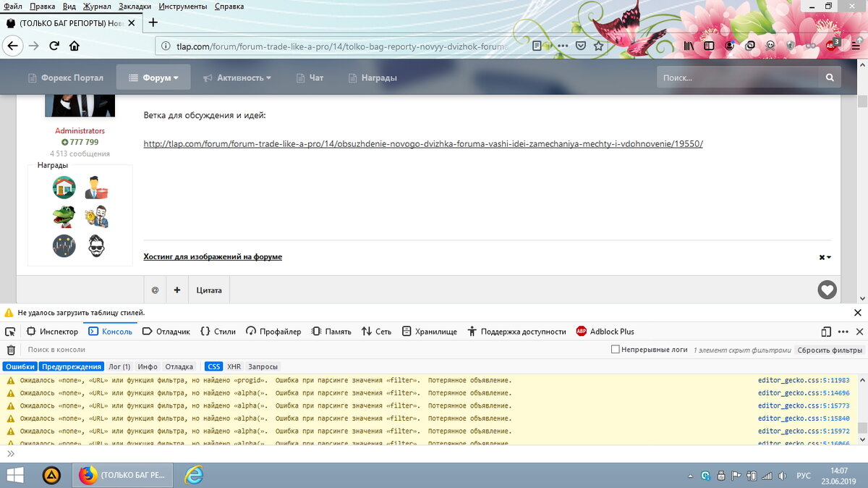Open the Профайлер tab
868x488 pixels.
click(x=273, y=332)
